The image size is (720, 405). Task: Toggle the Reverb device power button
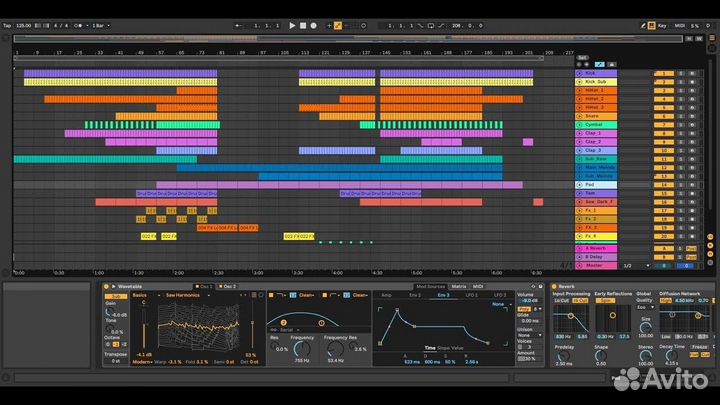(553, 286)
